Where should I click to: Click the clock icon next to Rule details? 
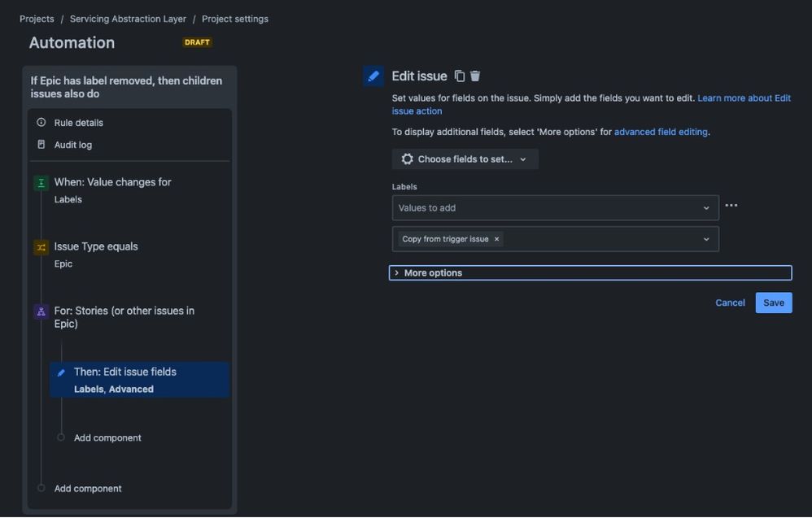(x=41, y=122)
